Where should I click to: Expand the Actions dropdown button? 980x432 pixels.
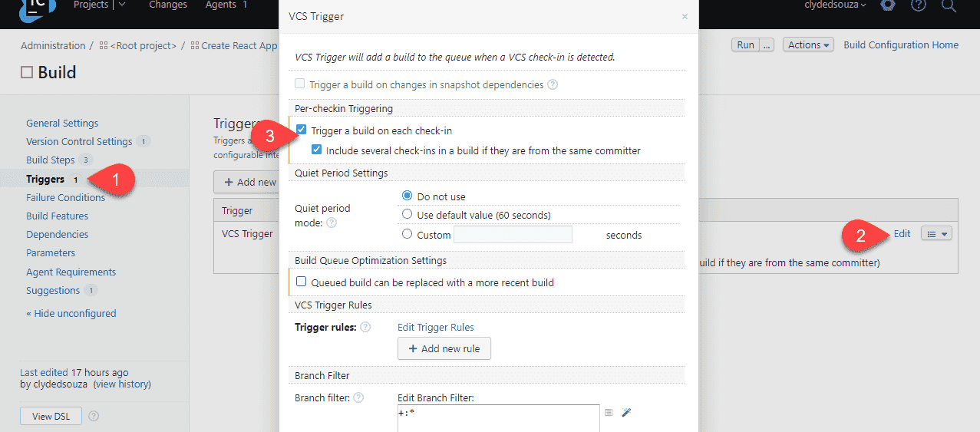810,45
